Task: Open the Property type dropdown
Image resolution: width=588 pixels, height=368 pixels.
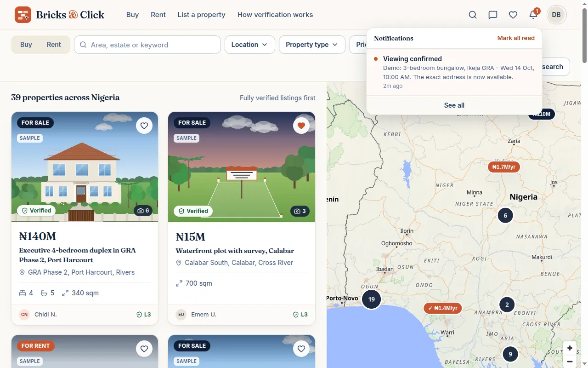Action: [x=312, y=45]
